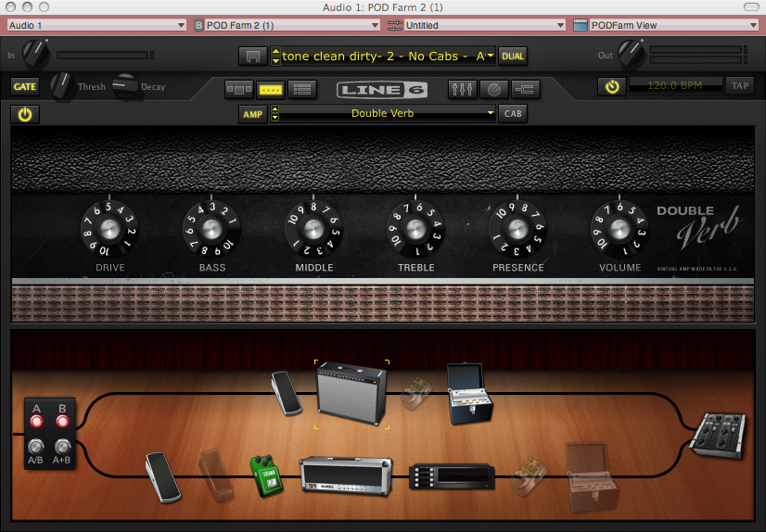Toggle the amp power button
This screenshot has height=532, width=766.
[25, 115]
